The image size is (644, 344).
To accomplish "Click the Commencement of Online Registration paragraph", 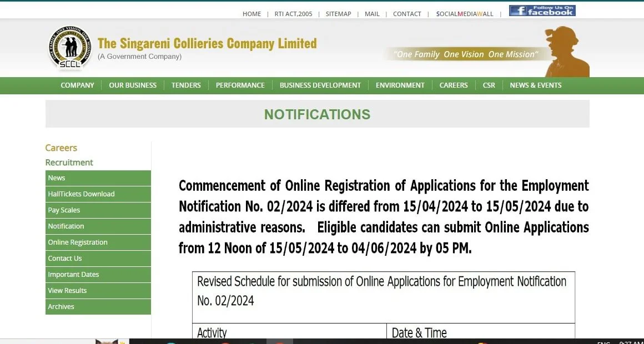I will coord(384,217).
